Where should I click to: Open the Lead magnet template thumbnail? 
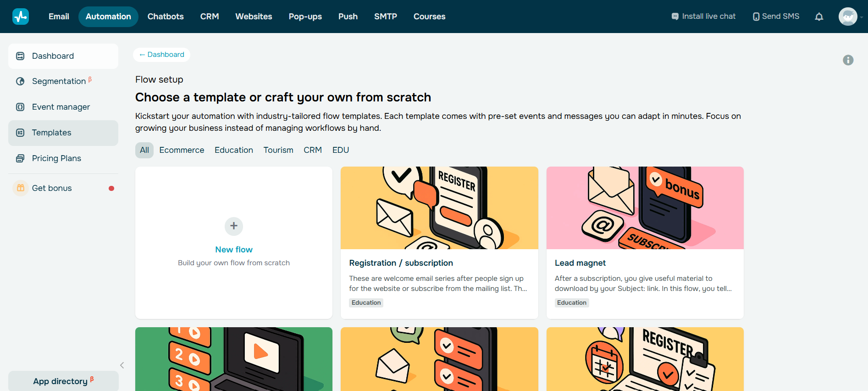coord(645,208)
